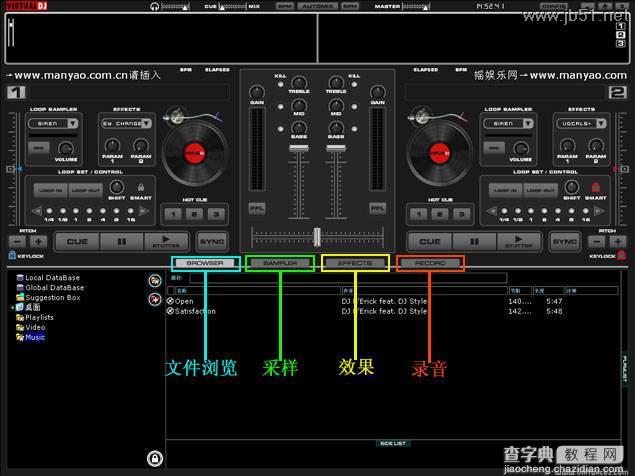This screenshot has width=635, height=476.
Task: Select Video folder in tree
Action: 35,327
